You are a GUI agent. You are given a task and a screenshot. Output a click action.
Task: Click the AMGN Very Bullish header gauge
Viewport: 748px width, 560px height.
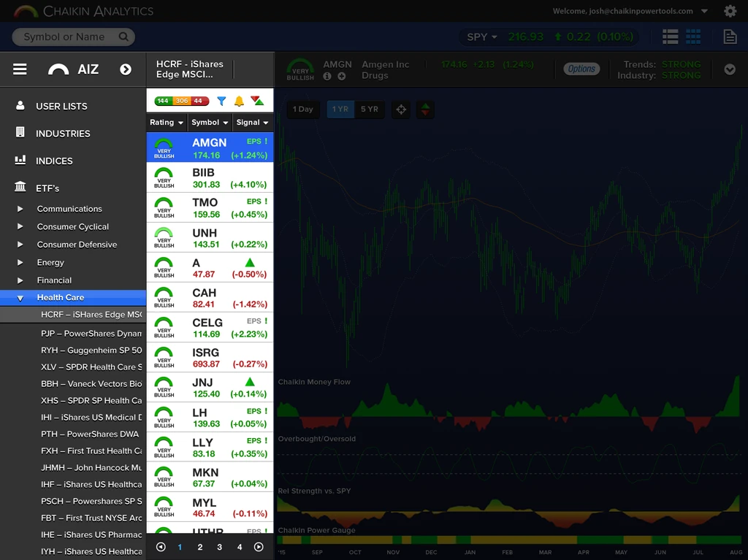(x=300, y=69)
